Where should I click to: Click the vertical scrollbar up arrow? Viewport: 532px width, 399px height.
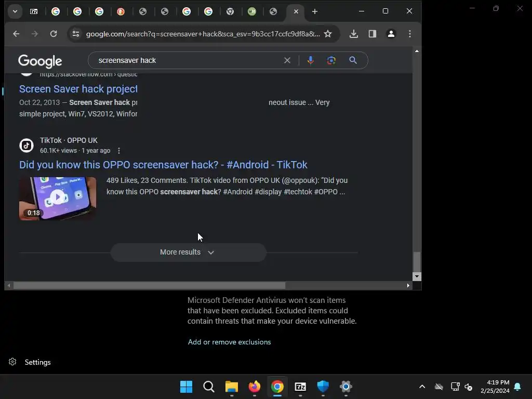(x=417, y=51)
